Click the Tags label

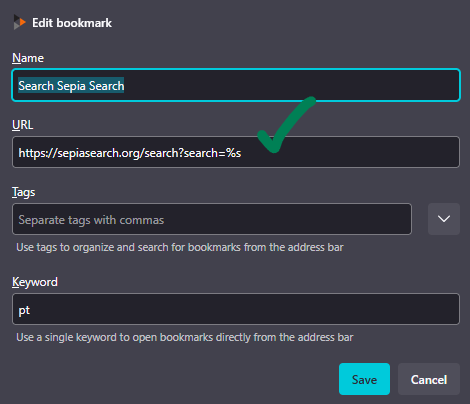click(24, 192)
